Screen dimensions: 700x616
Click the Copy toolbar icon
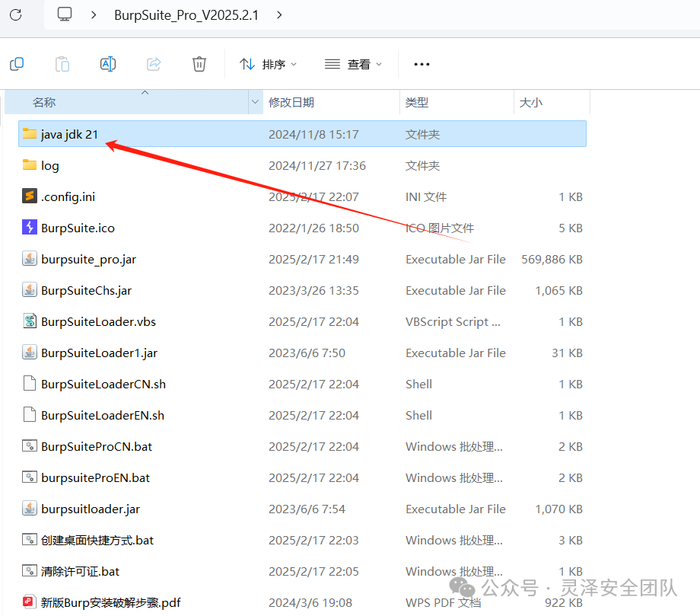[x=17, y=64]
